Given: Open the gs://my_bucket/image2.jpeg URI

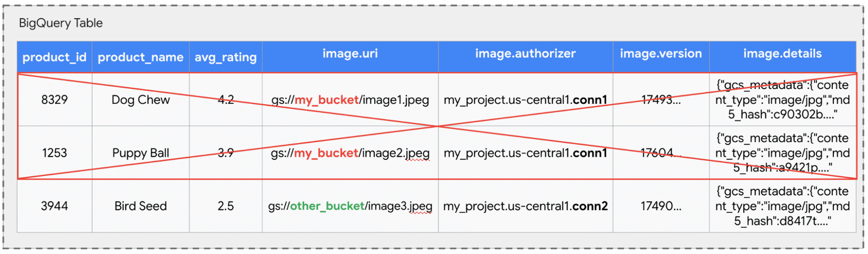Looking at the screenshot, I should tap(350, 153).
